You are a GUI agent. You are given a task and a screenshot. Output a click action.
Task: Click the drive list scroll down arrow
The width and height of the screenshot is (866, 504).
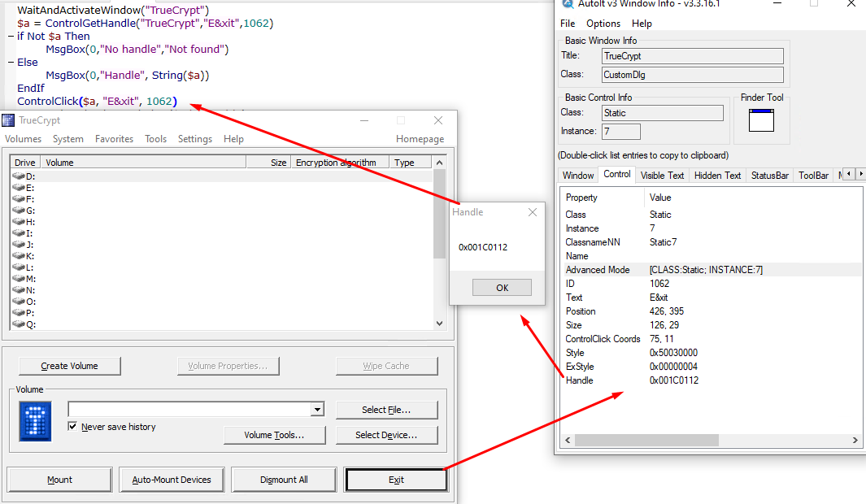coord(440,324)
